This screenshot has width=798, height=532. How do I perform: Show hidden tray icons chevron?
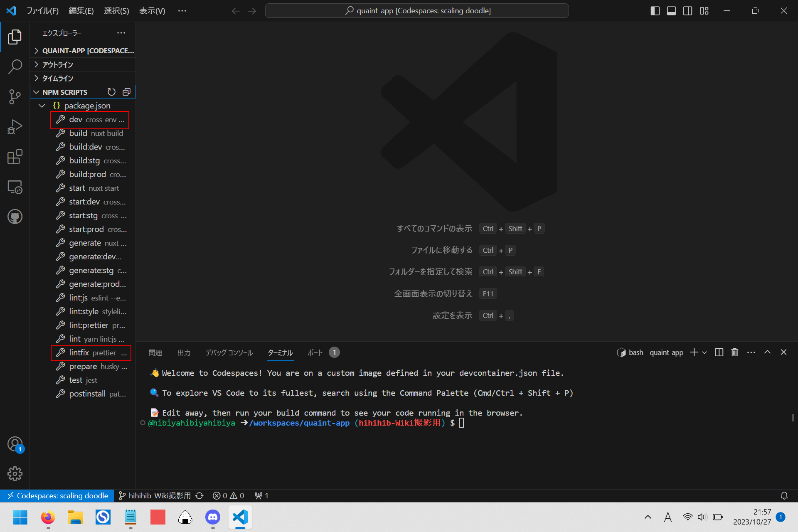point(648,517)
